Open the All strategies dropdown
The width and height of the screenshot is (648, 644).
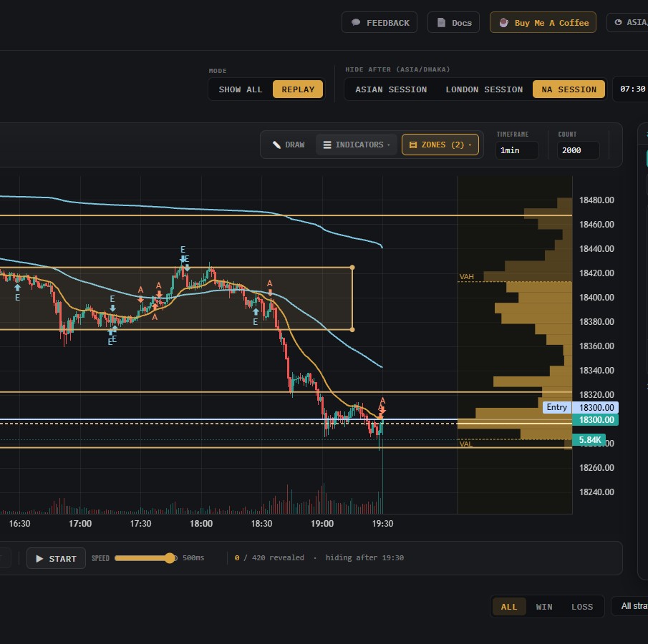pos(629,606)
